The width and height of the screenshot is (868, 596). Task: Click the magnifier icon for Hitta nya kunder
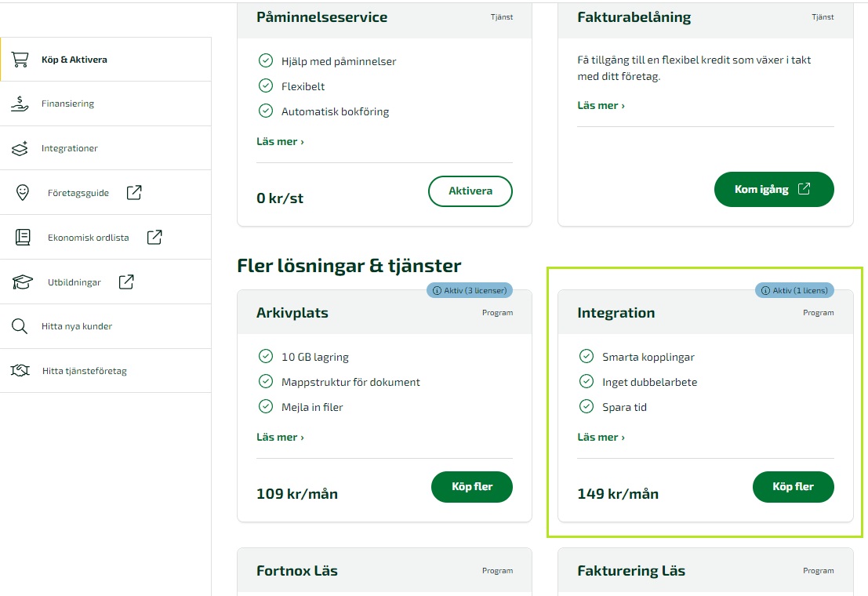(20, 326)
